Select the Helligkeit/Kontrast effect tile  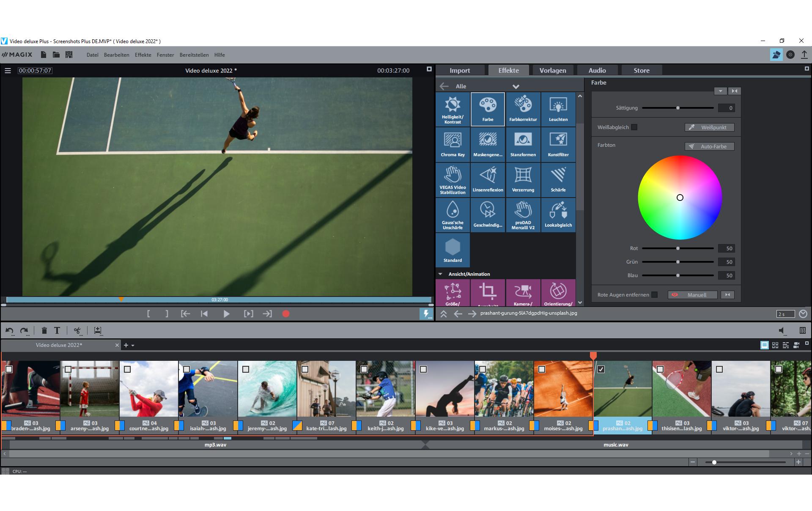coord(453,109)
